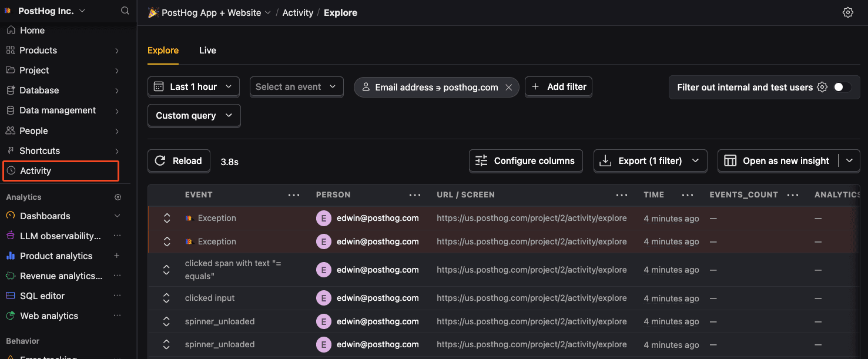This screenshot has height=359, width=868.
Task: Expand the first Exception event row
Action: pos(166,218)
